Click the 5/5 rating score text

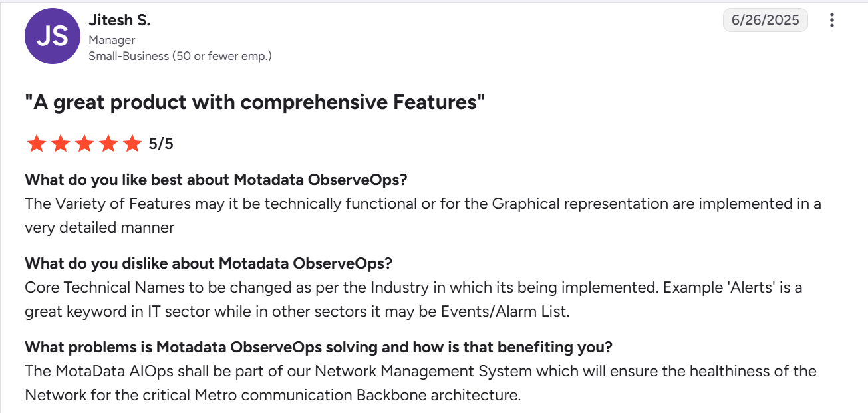pyautogui.click(x=161, y=144)
